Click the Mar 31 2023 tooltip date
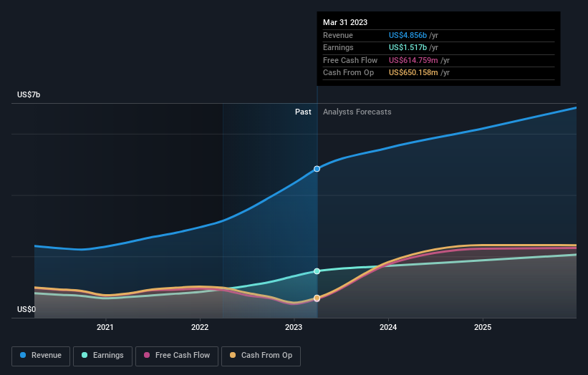 345,22
